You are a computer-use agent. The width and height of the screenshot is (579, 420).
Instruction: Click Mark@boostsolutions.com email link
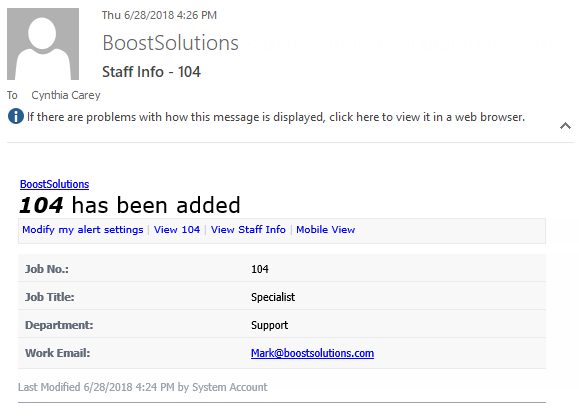[x=312, y=353]
